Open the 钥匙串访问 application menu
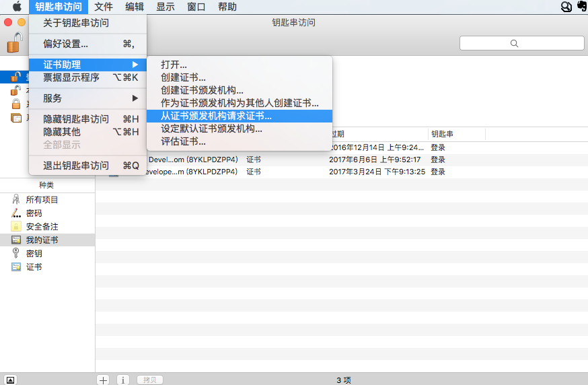 tap(59, 7)
